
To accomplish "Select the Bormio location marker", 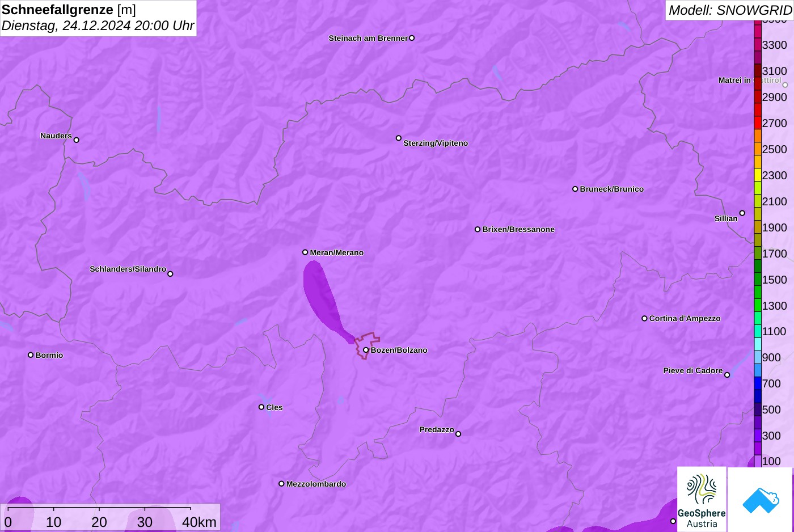I will pos(31,355).
